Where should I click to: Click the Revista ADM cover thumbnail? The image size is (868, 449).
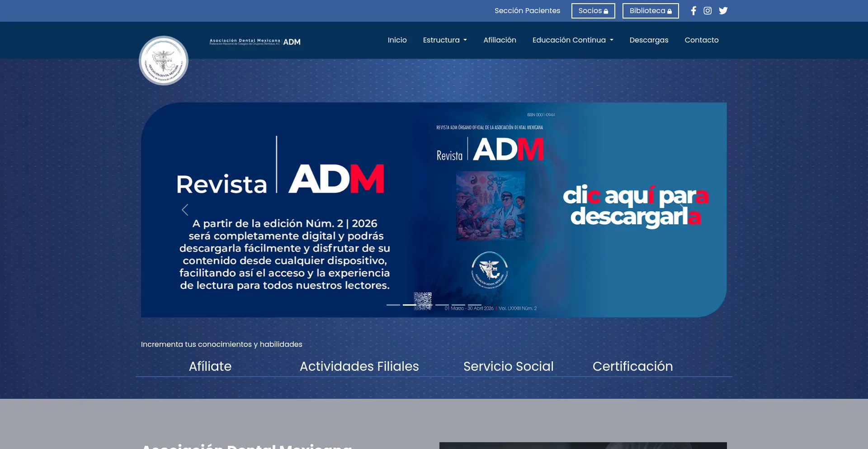(x=491, y=206)
